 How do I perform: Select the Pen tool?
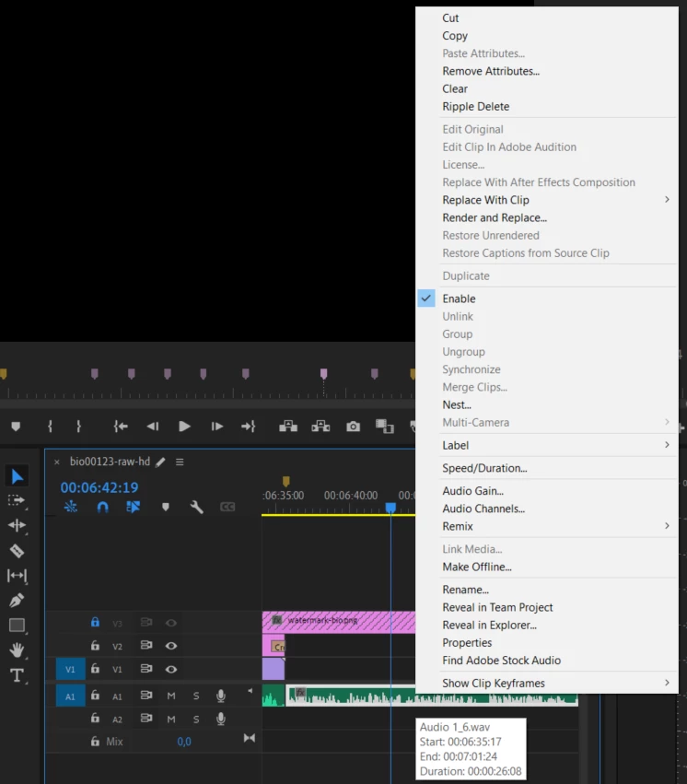(17, 600)
